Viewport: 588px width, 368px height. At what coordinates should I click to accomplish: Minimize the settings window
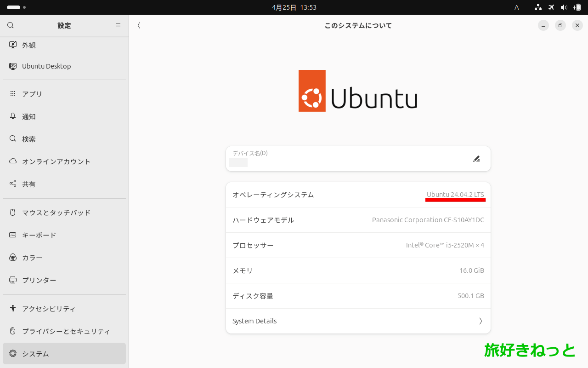(x=543, y=25)
